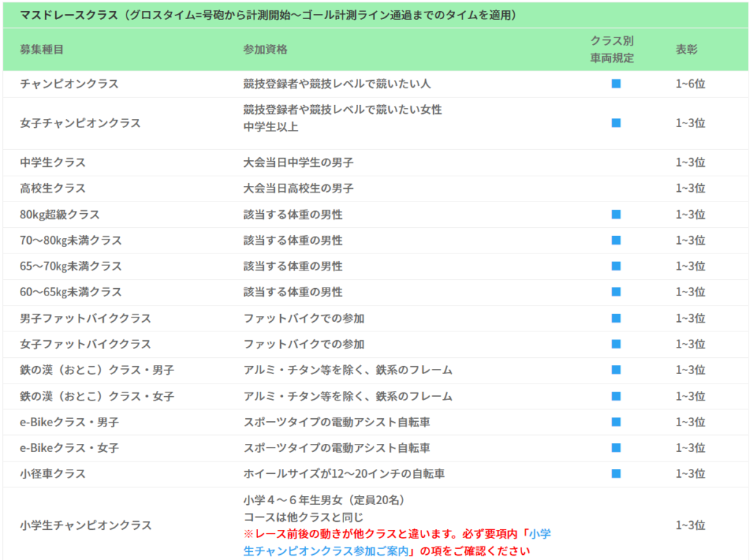Click the blue square for 60〜65kg未満クラス
This screenshot has height=560, width=753.
tap(616, 292)
